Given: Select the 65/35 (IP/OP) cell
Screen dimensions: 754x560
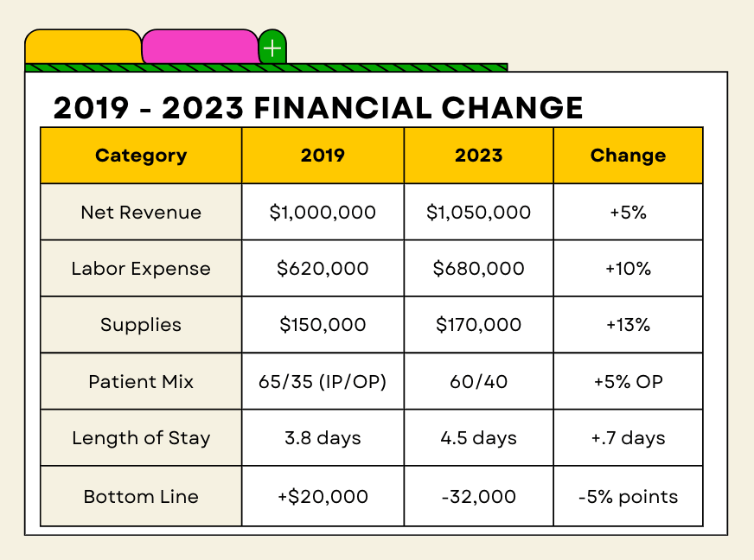Looking at the screenshot, I should (x=323, y=381).
